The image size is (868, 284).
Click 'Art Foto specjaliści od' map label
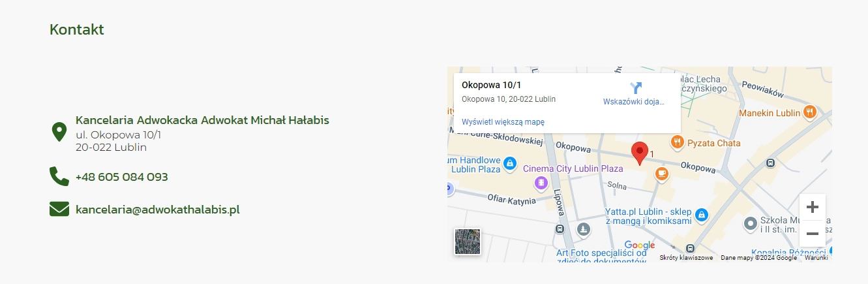pos(601,253)
